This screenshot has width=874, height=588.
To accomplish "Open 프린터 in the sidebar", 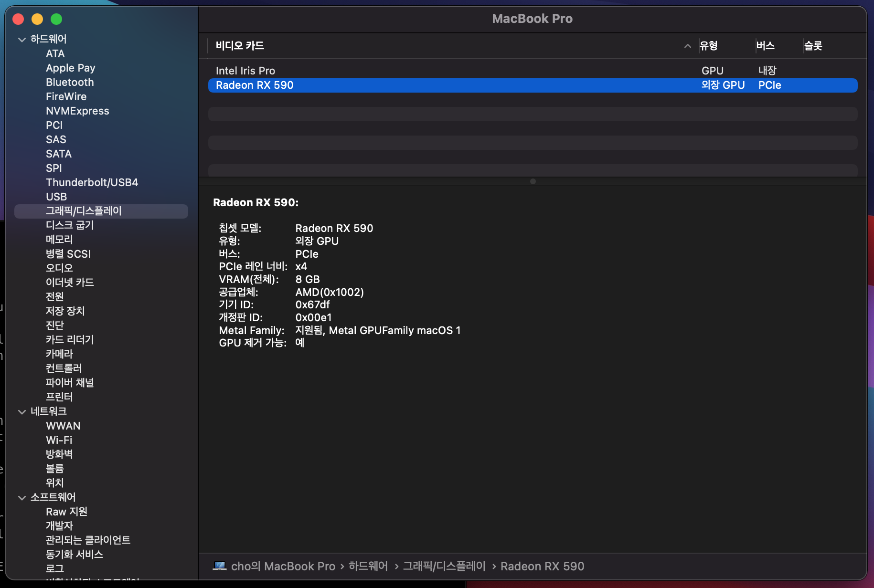I will [59, 397].
